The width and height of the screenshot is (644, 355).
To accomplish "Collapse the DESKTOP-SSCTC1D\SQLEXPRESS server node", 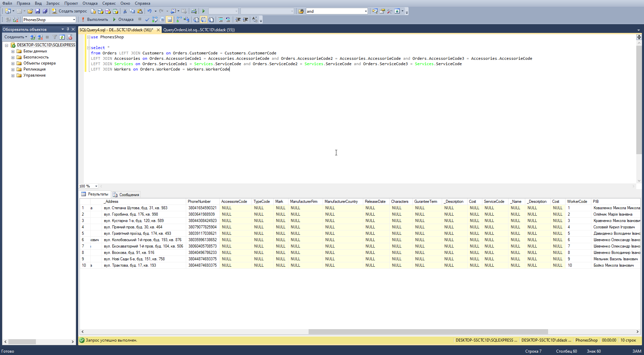I will pyautogui.click(x=6, y=45).
